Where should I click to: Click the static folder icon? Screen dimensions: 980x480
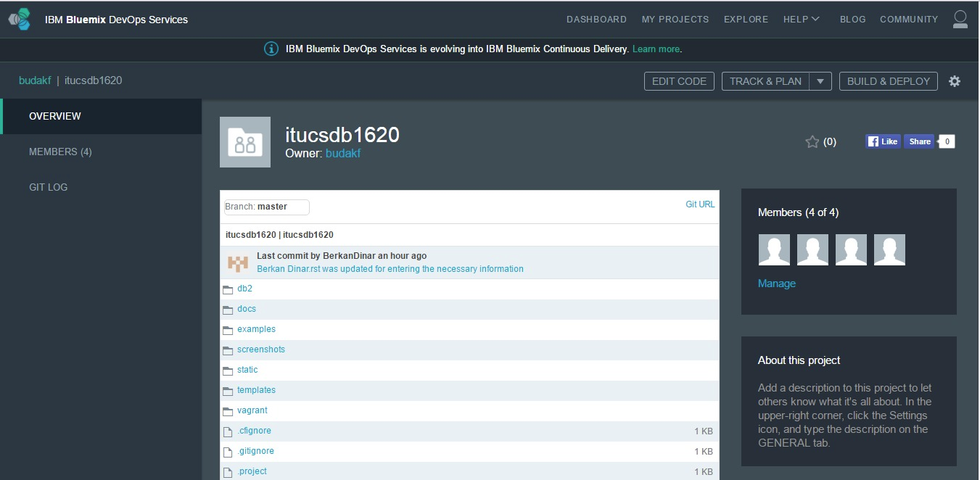(228, 371)
